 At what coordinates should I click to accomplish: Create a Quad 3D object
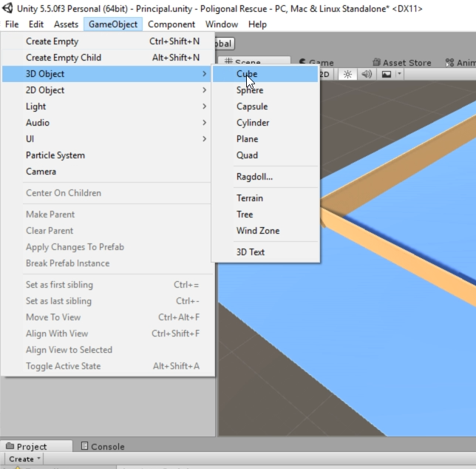click(265, 155)
